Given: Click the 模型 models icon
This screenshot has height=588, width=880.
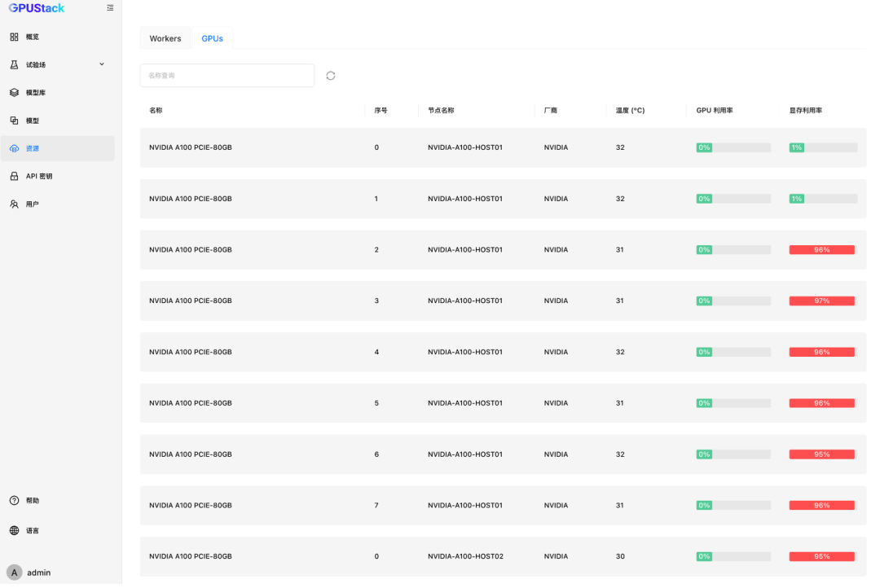Looking at the screenshot, I should point(14,121).
